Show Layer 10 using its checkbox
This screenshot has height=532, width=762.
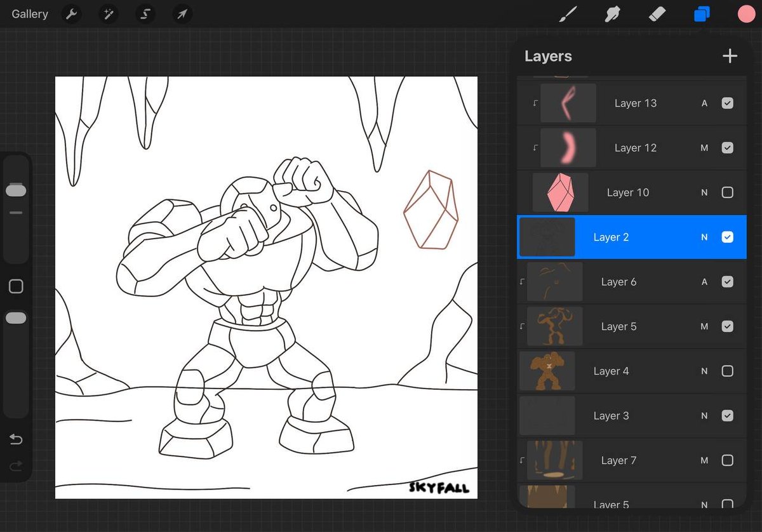click(x=728, y=192)
